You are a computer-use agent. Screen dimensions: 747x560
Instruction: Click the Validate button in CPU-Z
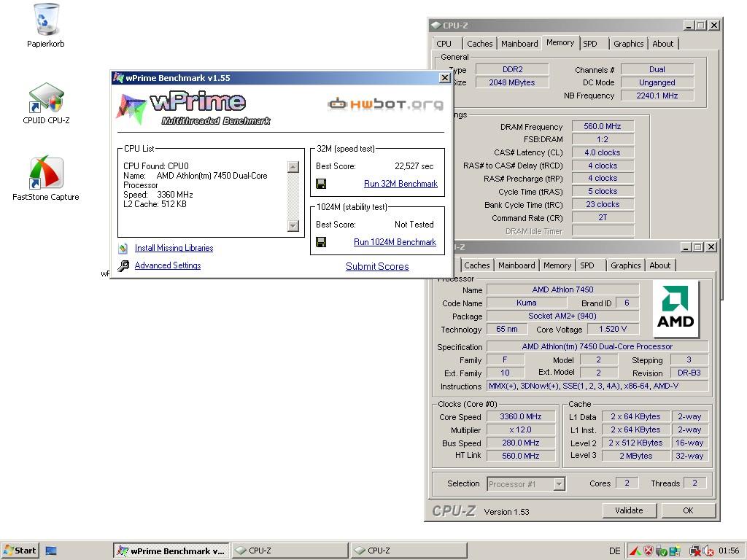[x=629, y=510]
